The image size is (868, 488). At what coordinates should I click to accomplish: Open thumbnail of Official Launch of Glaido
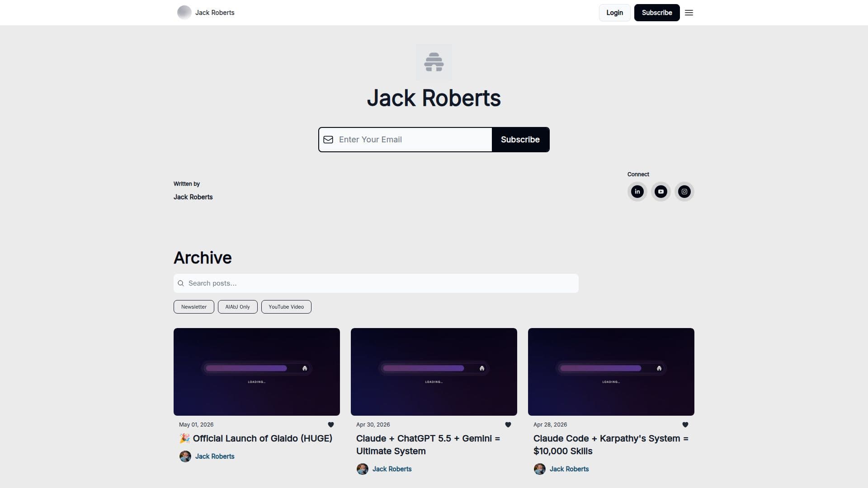point(257,372)
